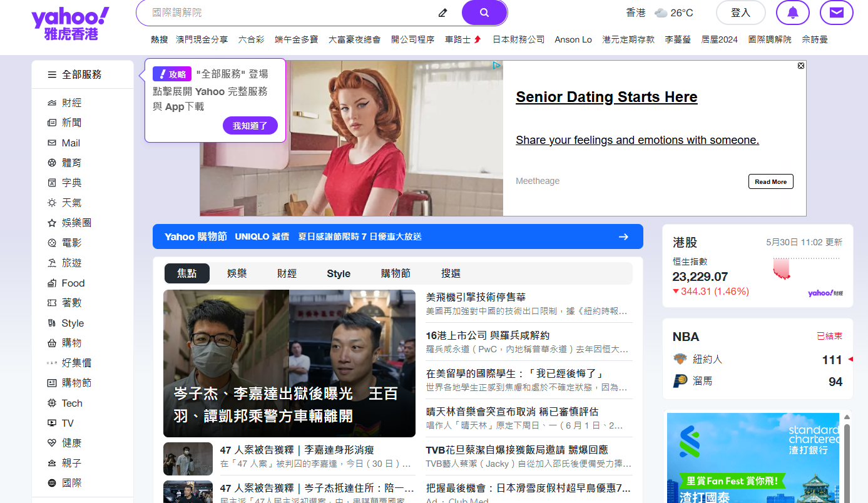Screen dimensions: 868x503
Task: Click the 體育 sidebar ball icon
Action: [x=52, y=163]
